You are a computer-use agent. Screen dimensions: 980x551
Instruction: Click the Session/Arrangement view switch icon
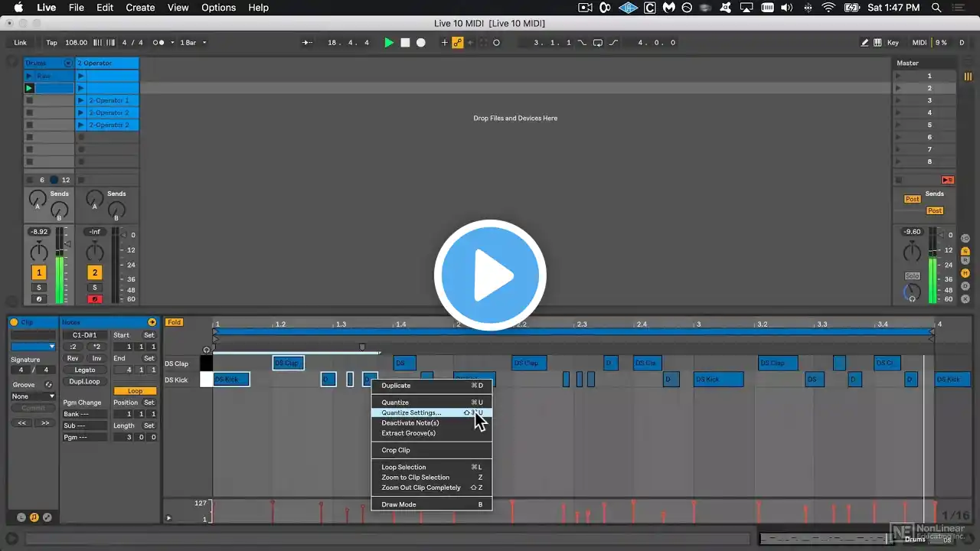pos(968,77)
